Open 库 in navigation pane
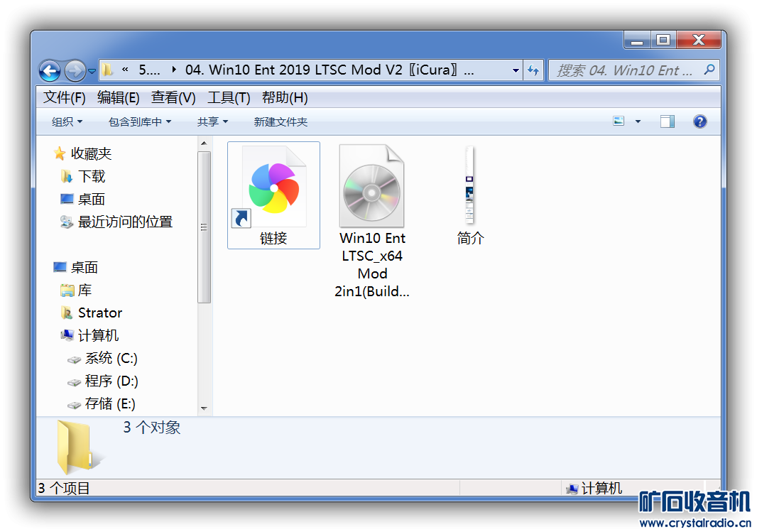Viewport: 757px width, 532px height. [x=85, y=290]
